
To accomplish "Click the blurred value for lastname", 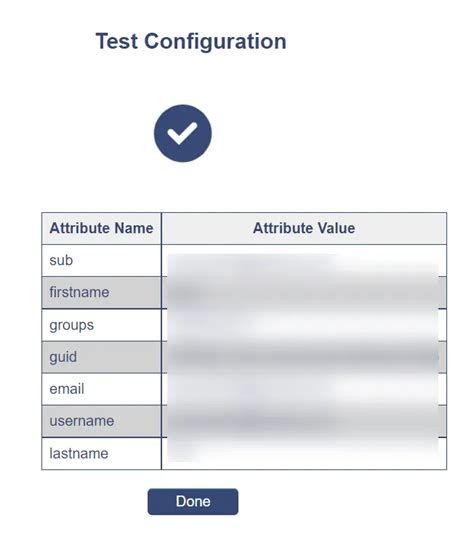I will (304, 453).
